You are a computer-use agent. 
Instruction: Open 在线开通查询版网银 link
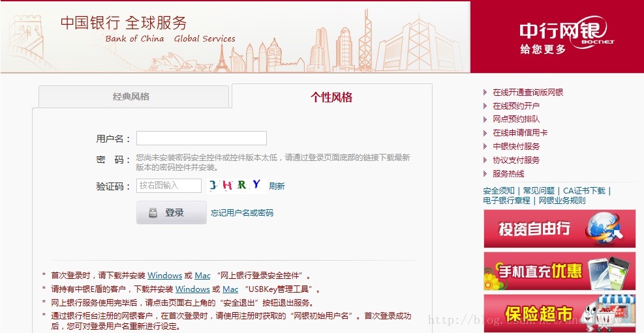pos(528,93)
